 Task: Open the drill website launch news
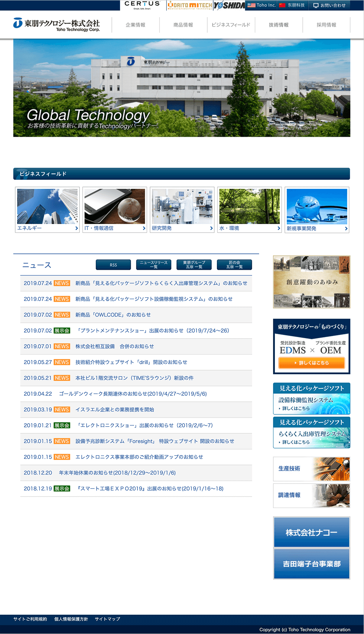[131, 362]
